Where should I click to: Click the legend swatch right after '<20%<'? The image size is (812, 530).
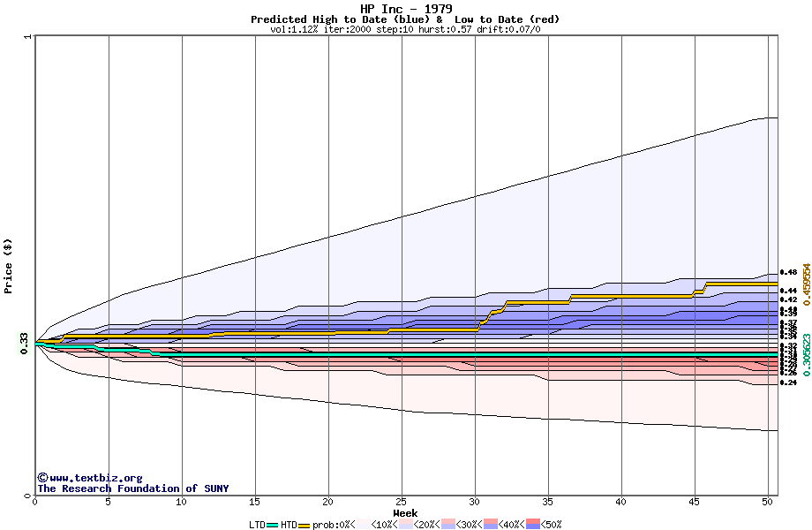coord(448,525)
